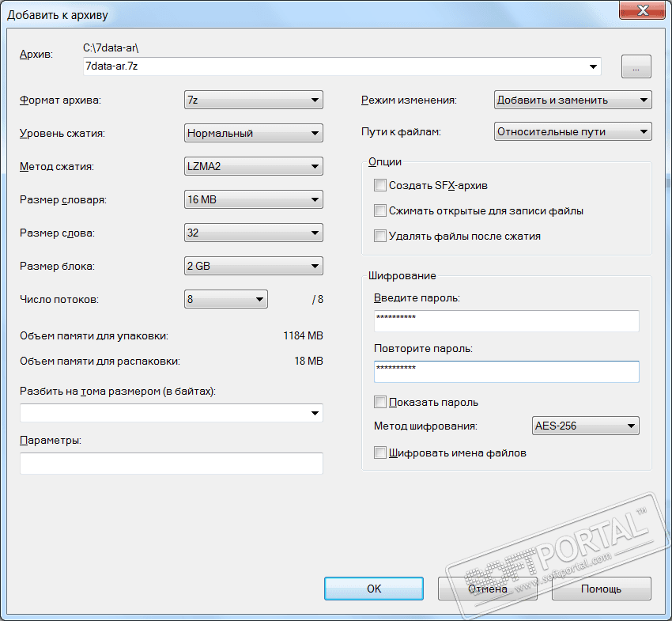Click the 18 MB unpacking memory value
The height and width of the screenshot is (621, 672).
coord(308,361)
